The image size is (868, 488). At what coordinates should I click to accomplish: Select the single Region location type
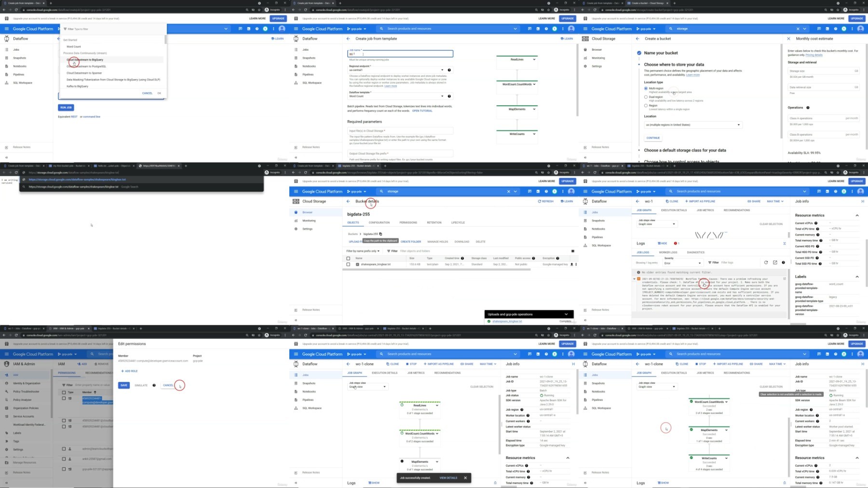(x=646, y=105)
